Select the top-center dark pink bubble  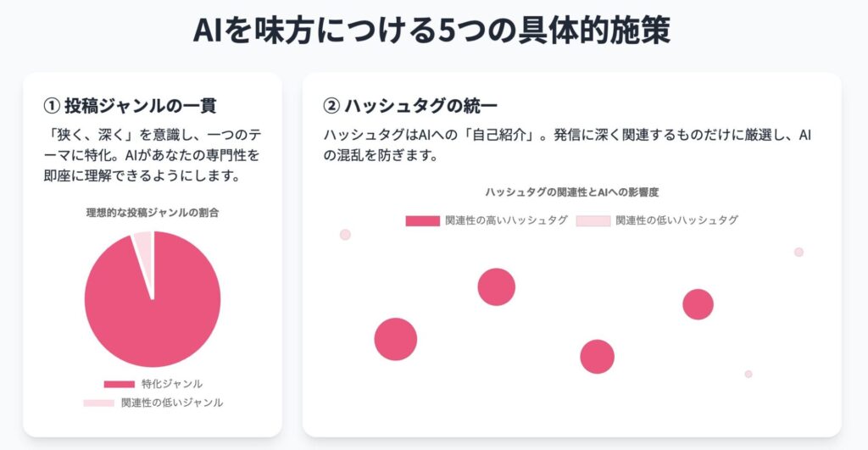coord(497,286)
